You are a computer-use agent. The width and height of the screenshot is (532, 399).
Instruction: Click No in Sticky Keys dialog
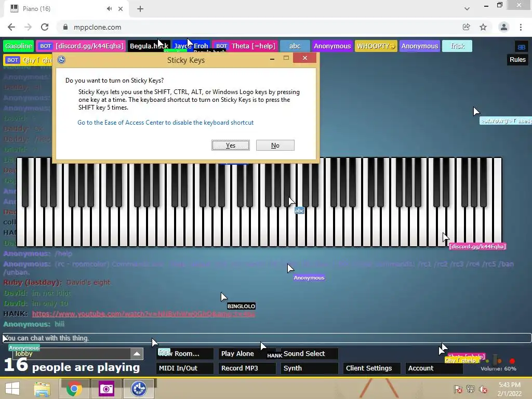tap(275, 145)
